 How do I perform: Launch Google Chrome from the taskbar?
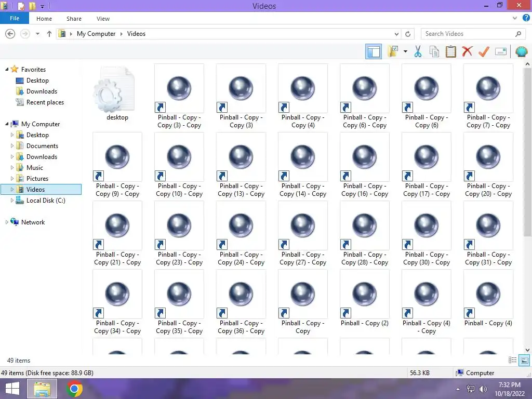click(x=74, y=389)
